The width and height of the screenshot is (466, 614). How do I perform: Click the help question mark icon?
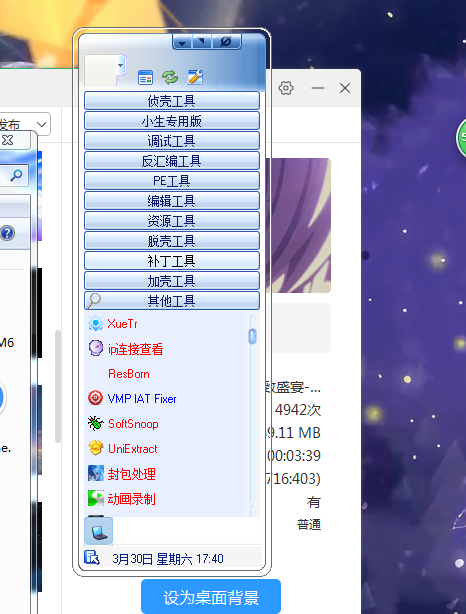[7, 233]
